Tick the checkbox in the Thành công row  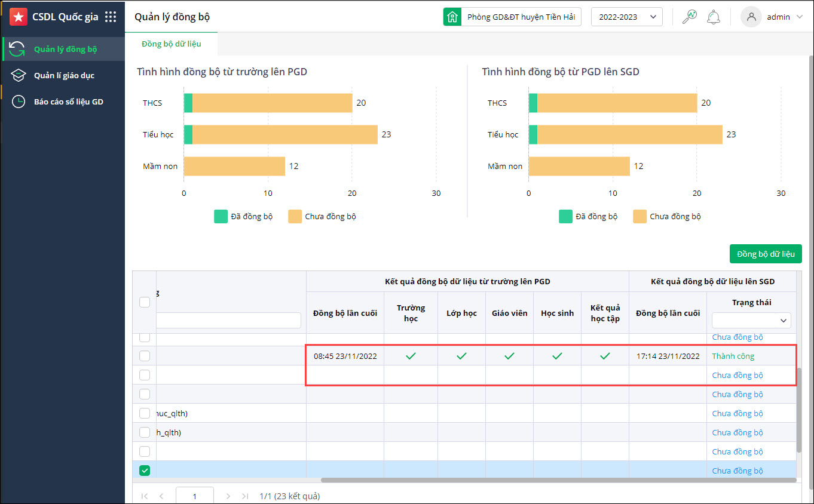(145, 356)
